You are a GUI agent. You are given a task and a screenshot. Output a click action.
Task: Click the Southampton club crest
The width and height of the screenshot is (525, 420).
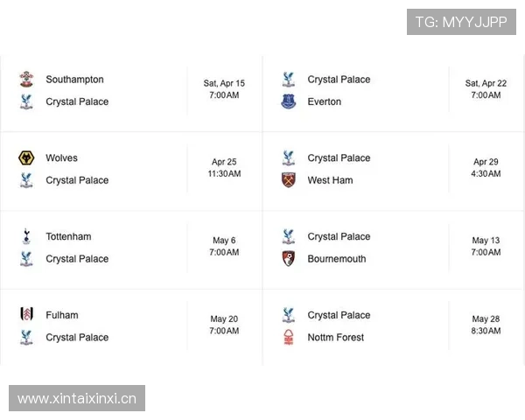[26, 80]
